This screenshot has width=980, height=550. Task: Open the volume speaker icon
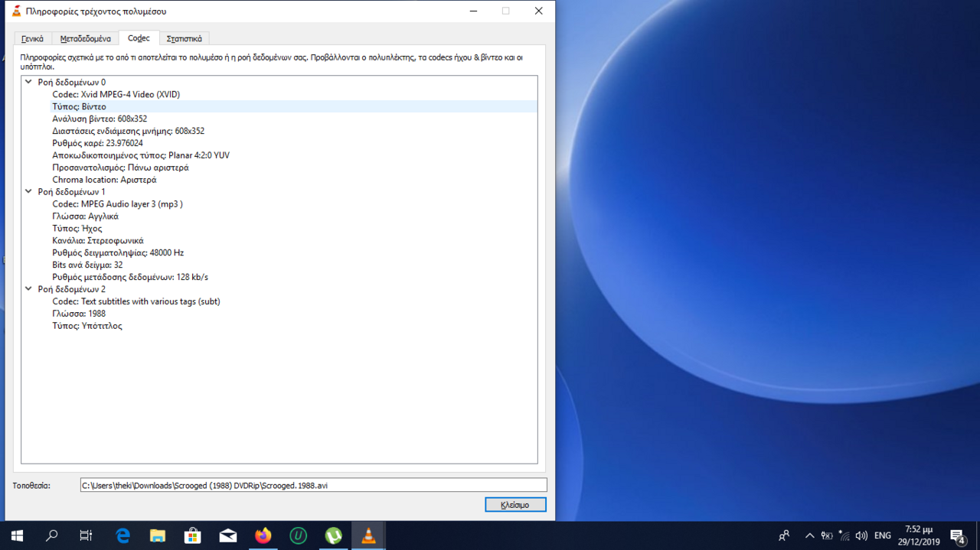coord(862,535)
